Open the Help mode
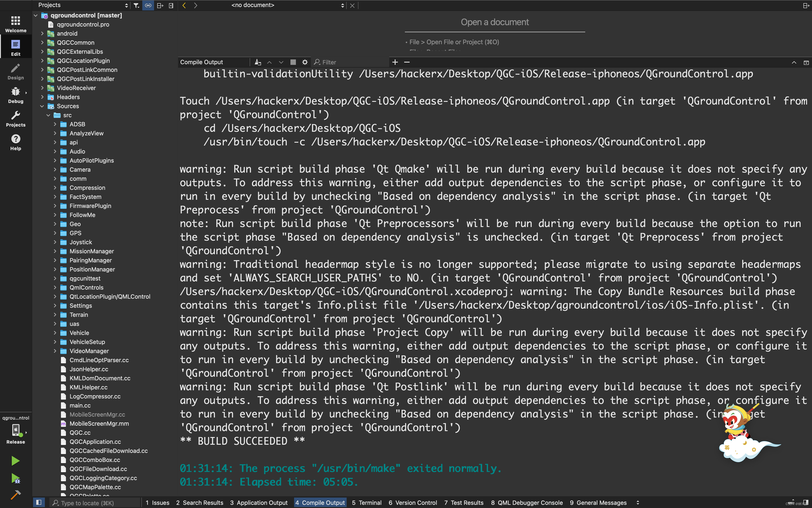812x508 pixels. pyautogui.click(x=15, y=142)
